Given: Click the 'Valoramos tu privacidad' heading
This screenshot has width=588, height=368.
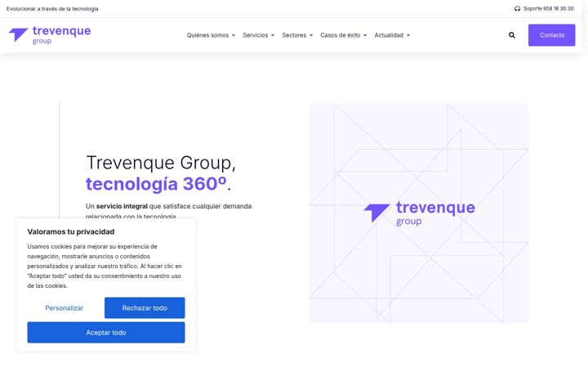Looking at the screenshot, I should click(71, 231).
